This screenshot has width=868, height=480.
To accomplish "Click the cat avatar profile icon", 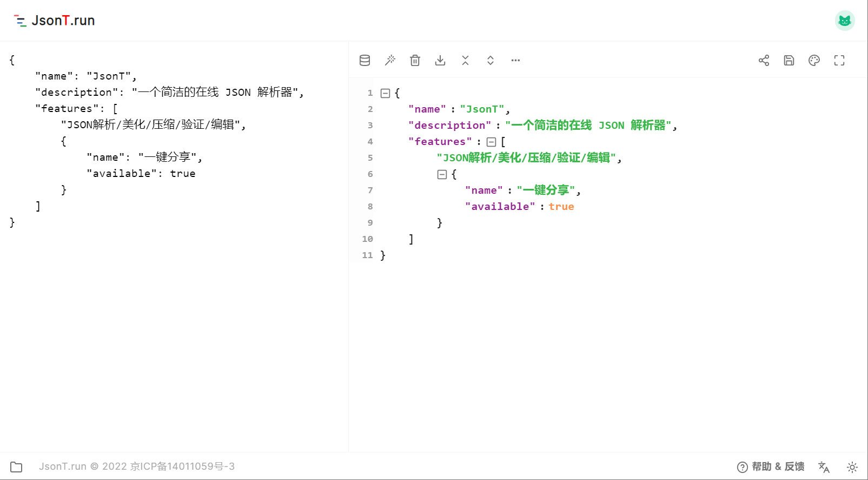I will click(x=845, y=21).
